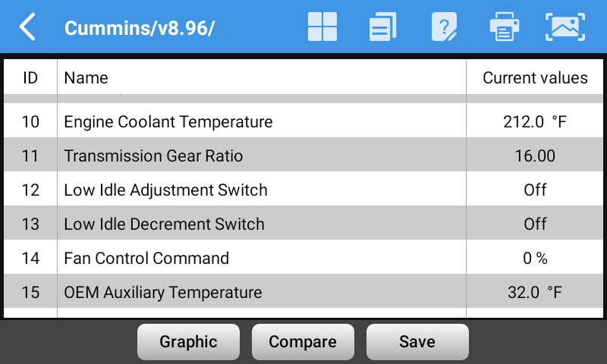Click the ID column header

30,77
